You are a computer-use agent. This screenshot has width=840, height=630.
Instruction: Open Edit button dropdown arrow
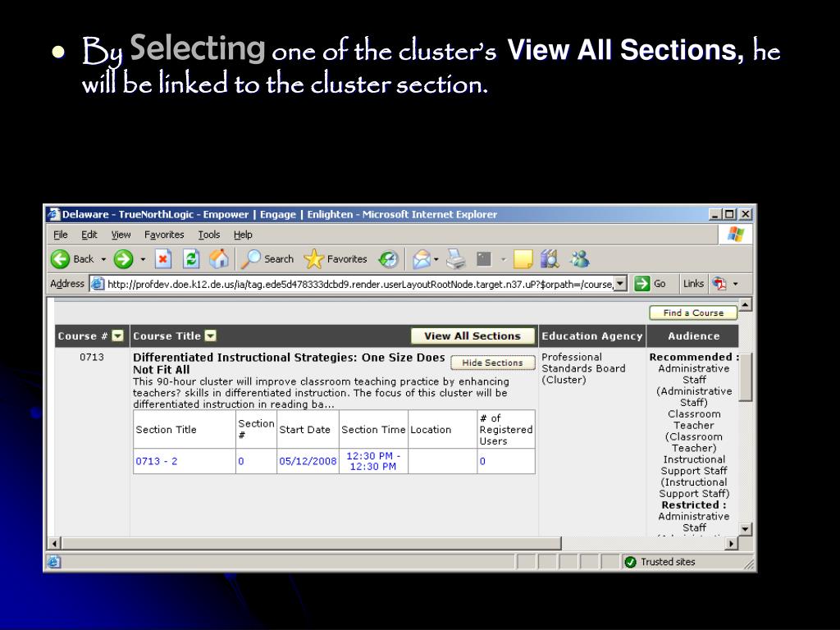503,259
